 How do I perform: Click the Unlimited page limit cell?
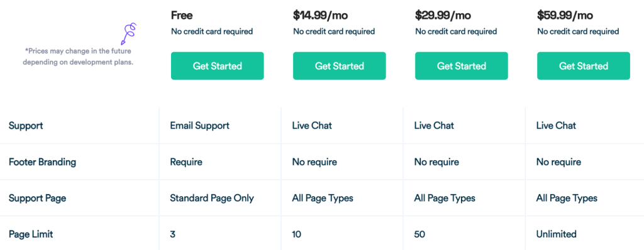pyautogui.click(x=556, y=234)
